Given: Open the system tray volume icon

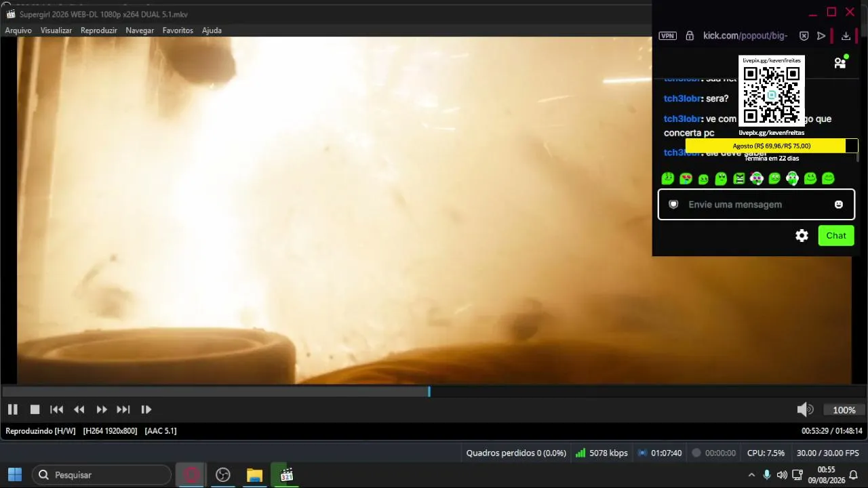Looking at the screenshot, I should (x=782, y=475).
